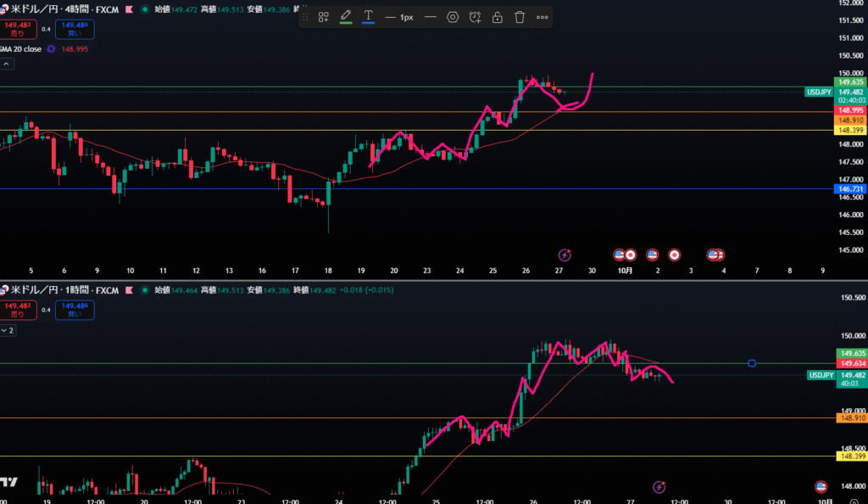Toggle the pink flag on the 4-hour chart
Viewport: 868px width, 504px height.
pyautogui.click(x=130, y=9)
